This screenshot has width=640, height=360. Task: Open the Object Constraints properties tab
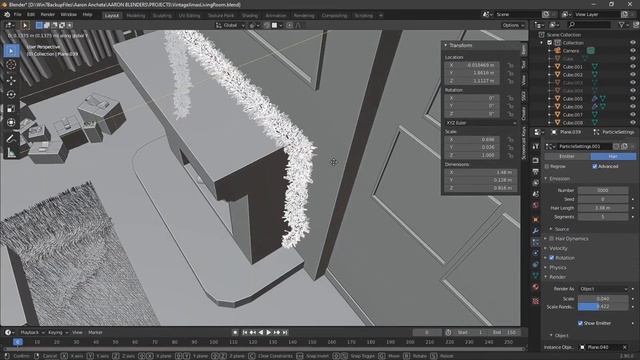tap(536, 264)
